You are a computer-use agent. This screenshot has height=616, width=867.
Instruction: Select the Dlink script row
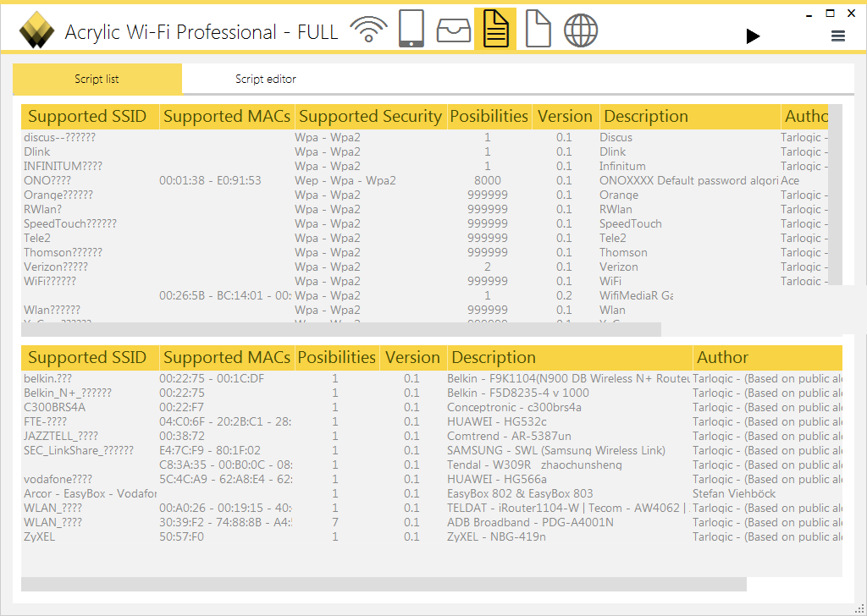tap(85, 151)
